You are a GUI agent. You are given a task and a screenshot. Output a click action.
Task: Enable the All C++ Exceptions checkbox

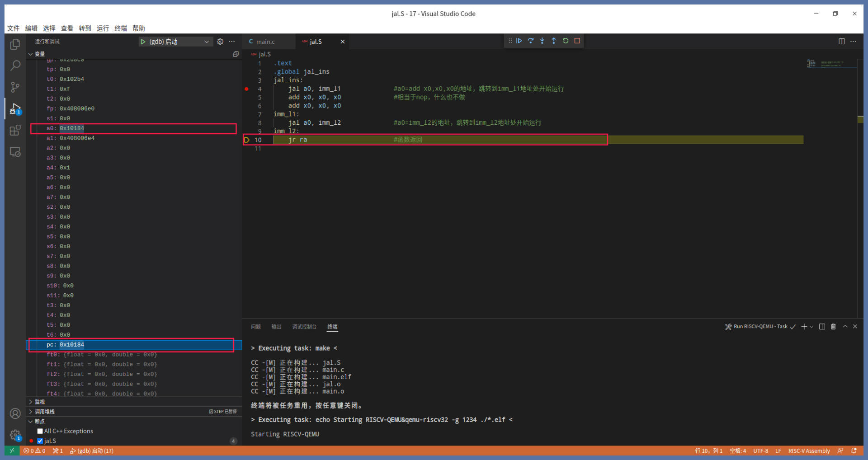(40, 431)
